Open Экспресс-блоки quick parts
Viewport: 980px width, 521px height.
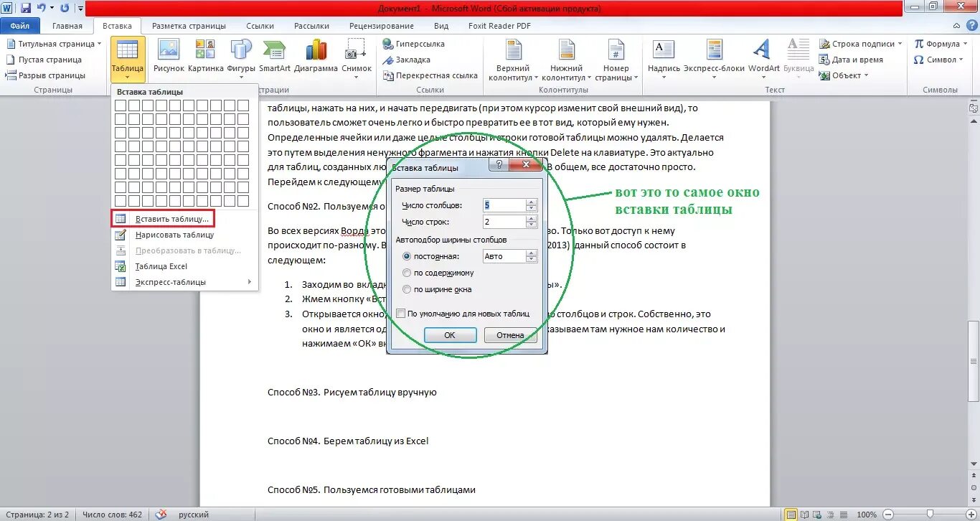click(x=714, y=58)
